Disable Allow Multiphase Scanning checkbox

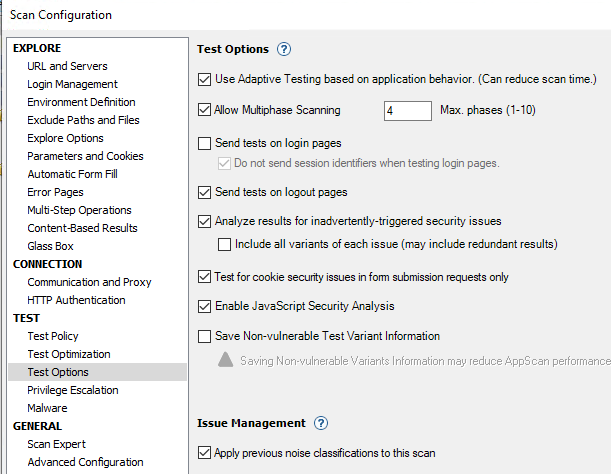tap(205, 110)
